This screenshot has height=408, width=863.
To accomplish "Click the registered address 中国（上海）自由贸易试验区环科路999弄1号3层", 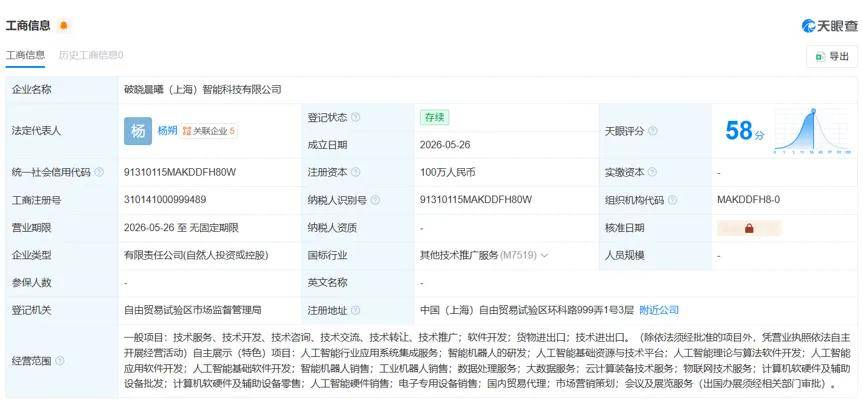I will tap(527, 310).
